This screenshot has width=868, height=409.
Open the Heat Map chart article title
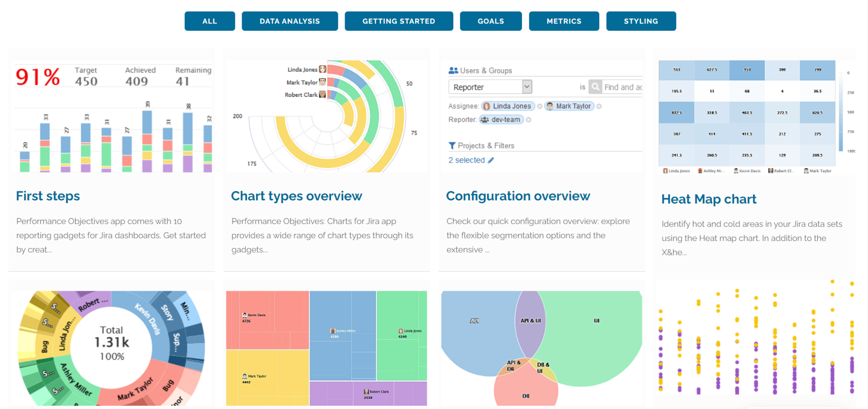coord(709,199)
